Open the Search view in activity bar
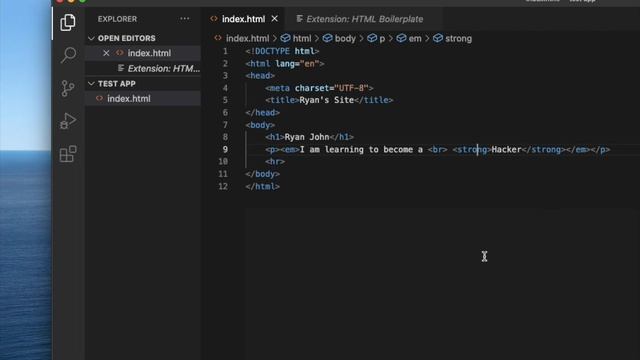The image size is (640, 360). [x=68, y=55]
